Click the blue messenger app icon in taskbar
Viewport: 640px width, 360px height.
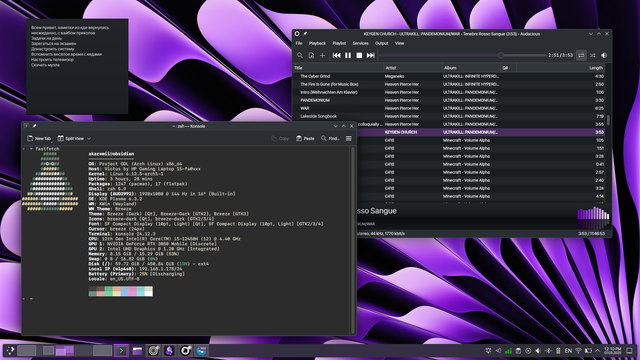201,350
